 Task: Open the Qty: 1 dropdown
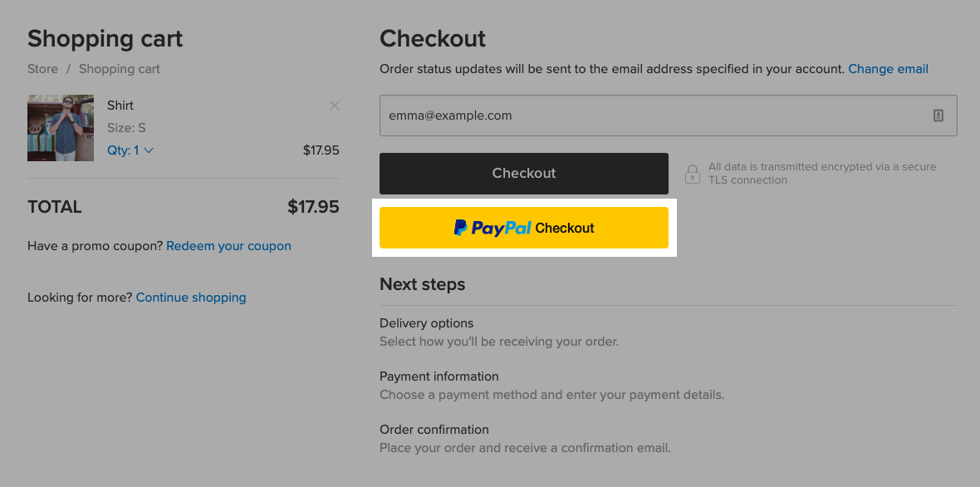click(x=130, y=150)
